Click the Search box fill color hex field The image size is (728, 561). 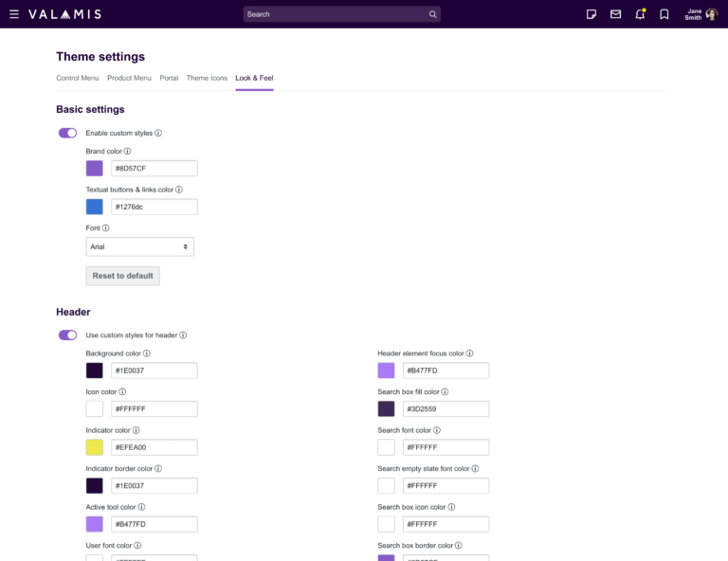click(x=446, y=408)
